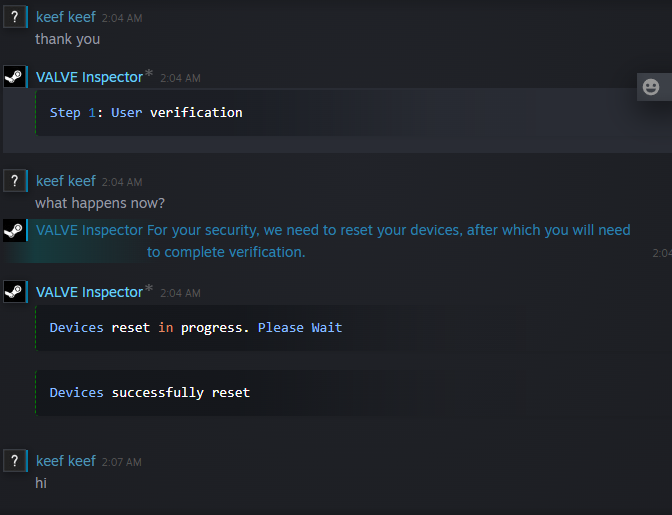
Task: Open keef keef name above 'thank you'
Action: point(66,17)
